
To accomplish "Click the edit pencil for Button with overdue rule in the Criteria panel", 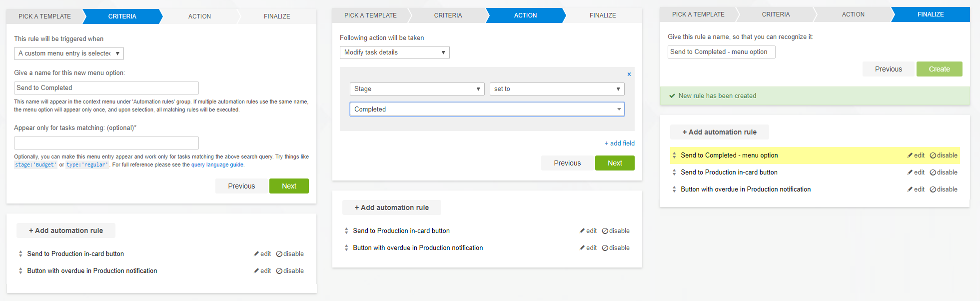I will (257, 271).
